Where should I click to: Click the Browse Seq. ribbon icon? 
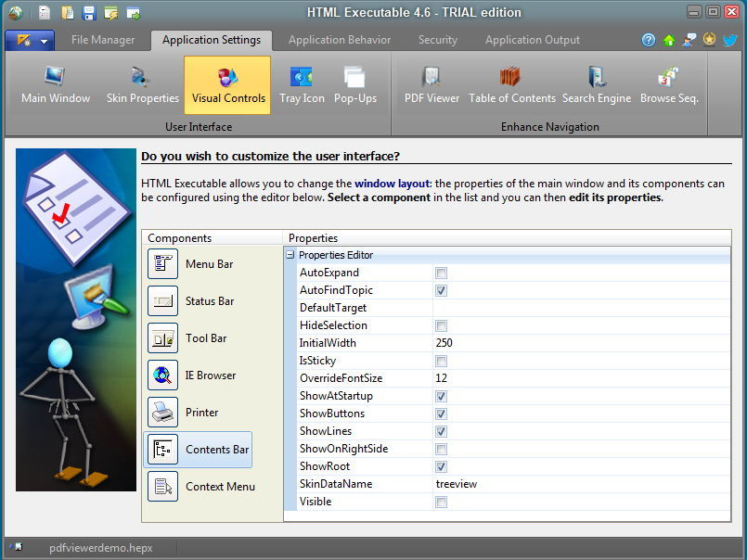[669, 85]
